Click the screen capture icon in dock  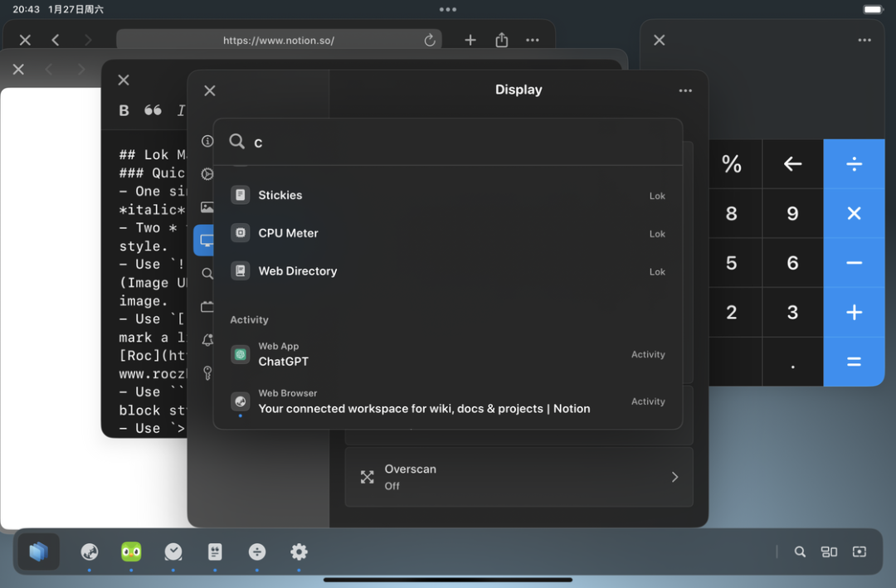pyautogui.click(x=859, y=552)
